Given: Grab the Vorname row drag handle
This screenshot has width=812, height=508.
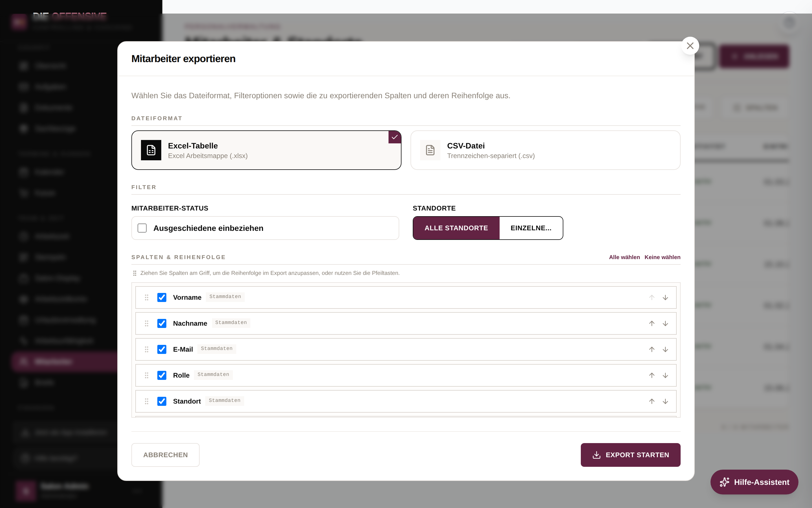Looking at the screenshot, I should 147,297.
